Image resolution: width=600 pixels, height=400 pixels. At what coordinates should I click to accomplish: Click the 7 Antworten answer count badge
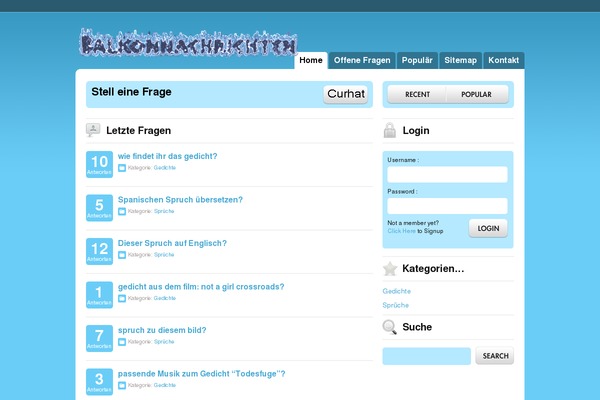coord(99,338)
